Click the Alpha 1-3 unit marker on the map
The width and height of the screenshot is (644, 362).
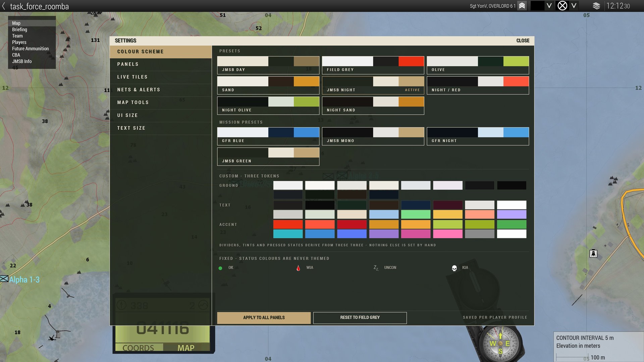pyautogui.click(x=4, y=279)
